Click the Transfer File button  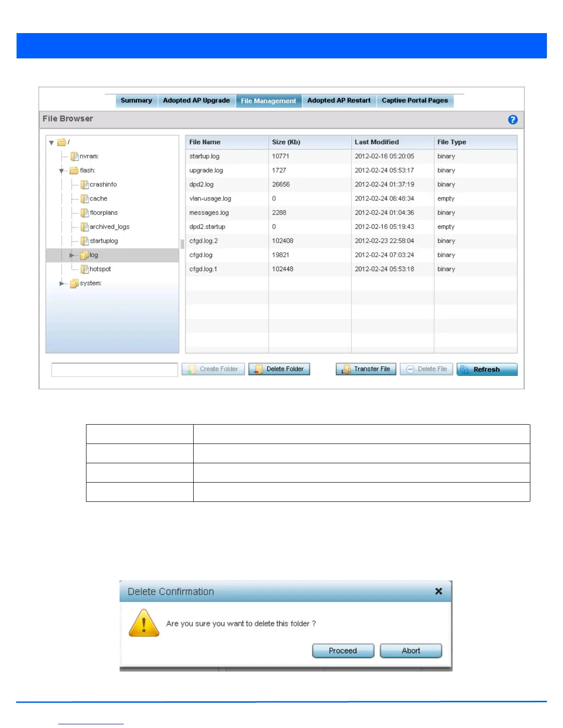tap(366, 369)
